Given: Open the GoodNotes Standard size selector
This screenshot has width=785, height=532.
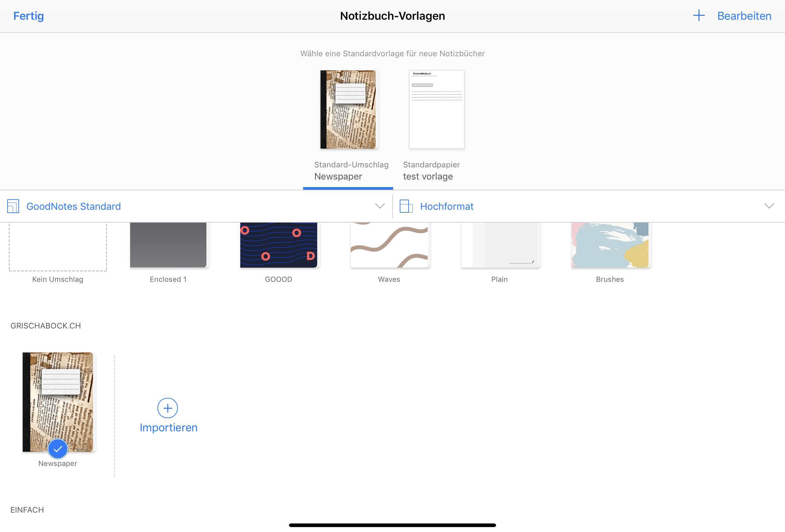Looking at the screenshot, I should tap(73, 206).
